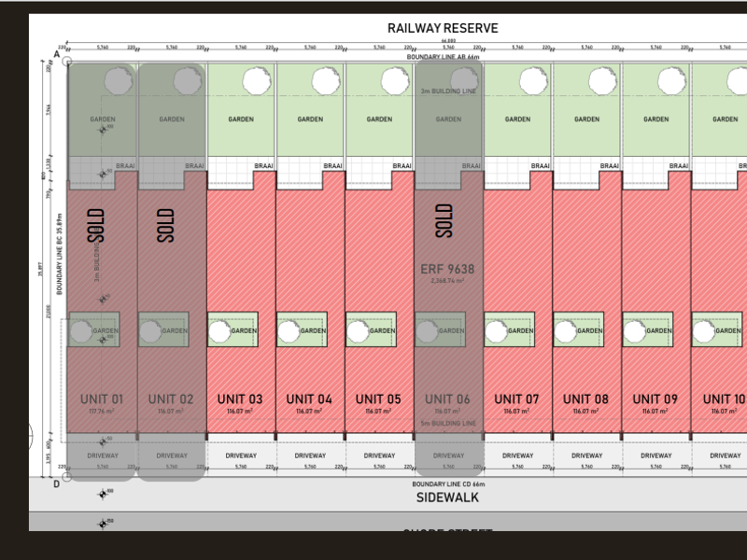Image resolution: width=747 pixels, height=560 pixels.
Task: Click the SOLD text on Unit 06
Action: [x=444, y=221]
